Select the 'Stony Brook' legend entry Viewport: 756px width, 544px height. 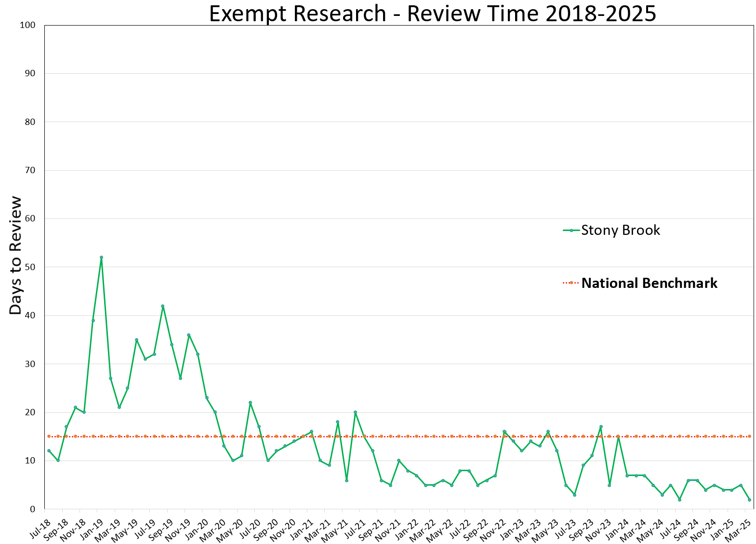click(x=620, y=230)
